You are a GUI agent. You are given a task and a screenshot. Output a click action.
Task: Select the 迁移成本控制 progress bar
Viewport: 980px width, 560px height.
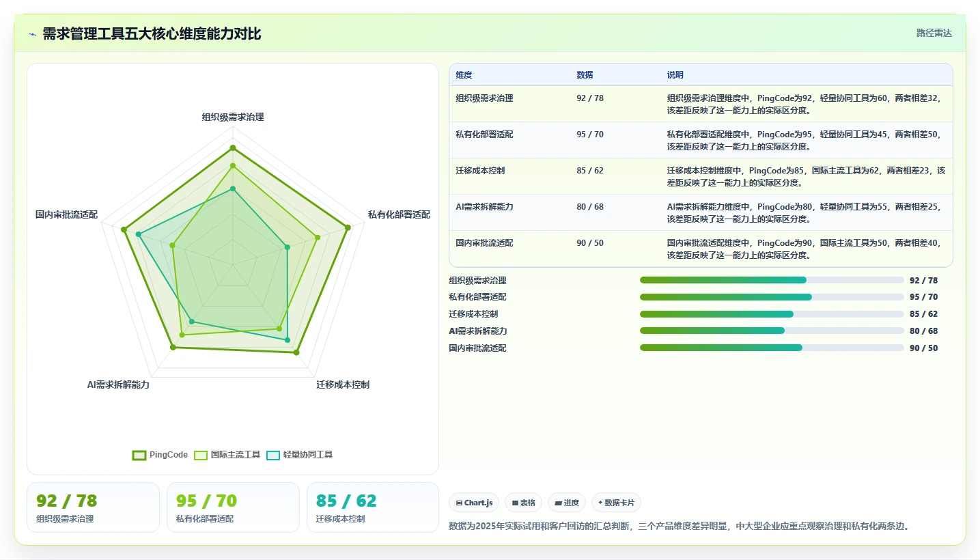[x=772, y=314]
